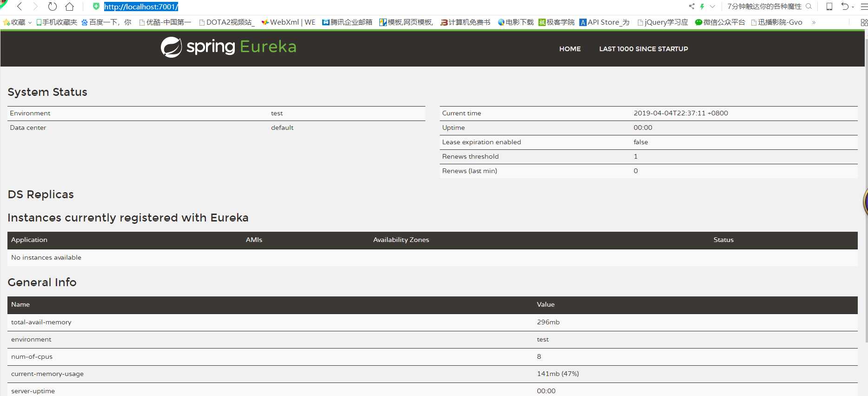Screen dimensions: 868x396
Task: Click the Spring Eureka logo
Action: click(228, 47)
